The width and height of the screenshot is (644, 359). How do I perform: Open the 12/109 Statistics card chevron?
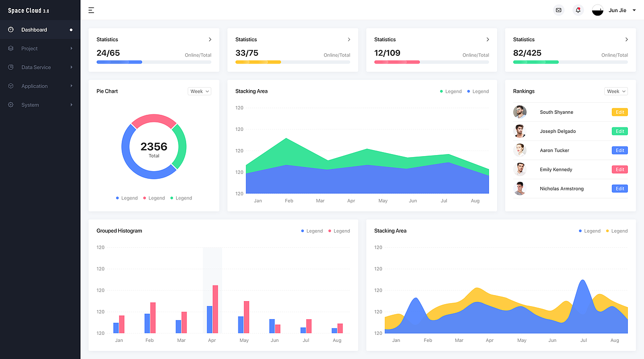pos(488,39)
